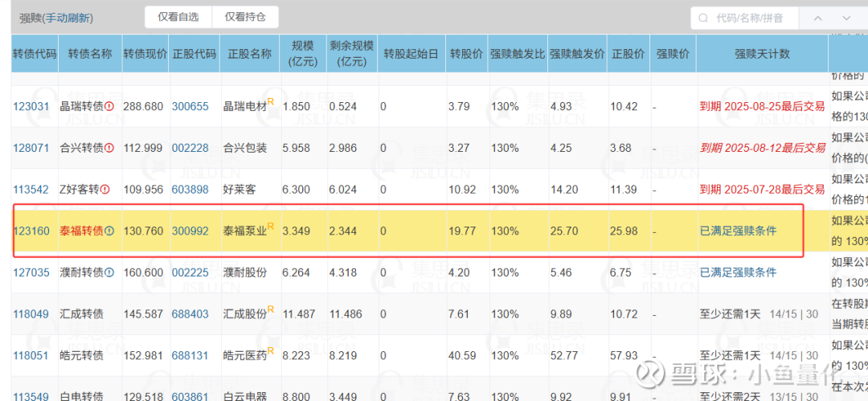868x401 pixels.
Task: Click the R margin-trading mark on 泰福泵业
Action: tap(271, 226)
